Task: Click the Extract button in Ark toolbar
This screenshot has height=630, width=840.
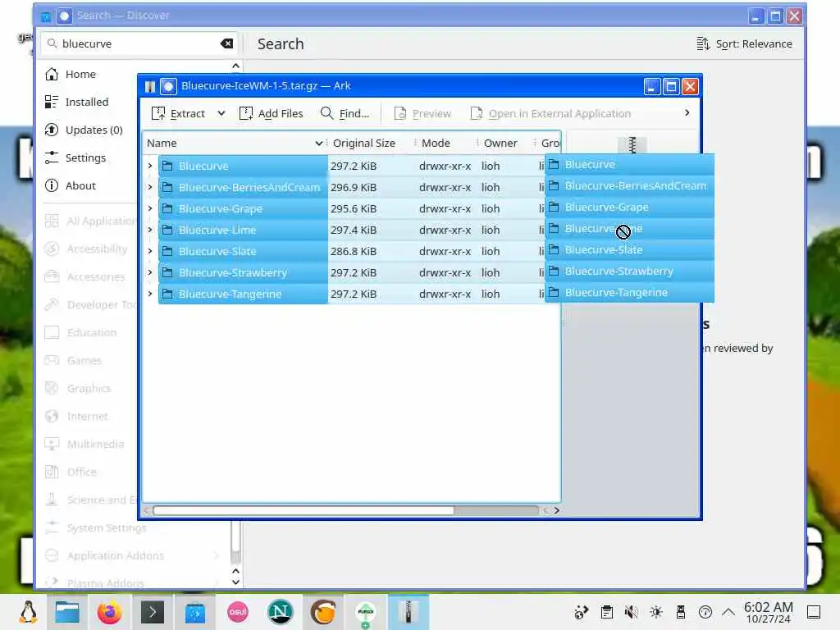Action: 178,113
